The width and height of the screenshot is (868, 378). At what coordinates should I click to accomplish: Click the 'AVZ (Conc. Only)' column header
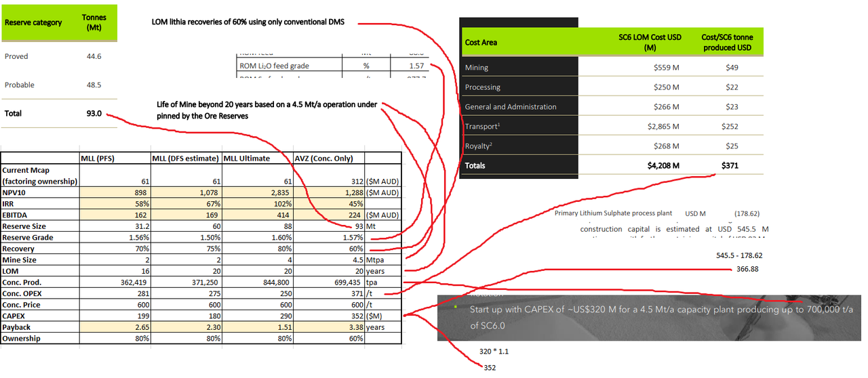[x=323, y=159]
